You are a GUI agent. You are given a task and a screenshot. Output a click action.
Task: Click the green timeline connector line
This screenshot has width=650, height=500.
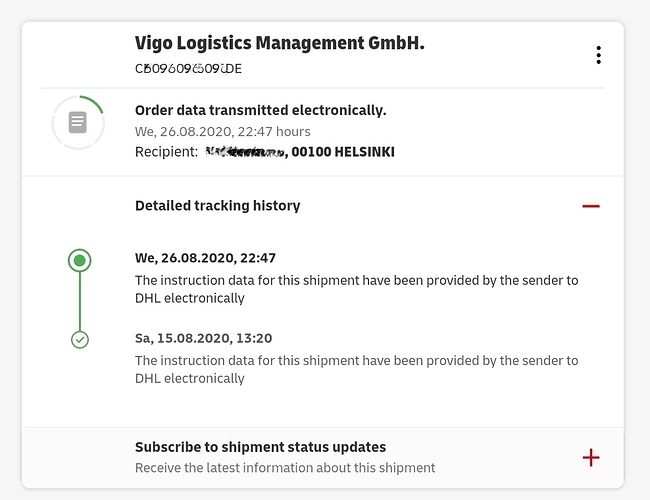tap(80, 301)
